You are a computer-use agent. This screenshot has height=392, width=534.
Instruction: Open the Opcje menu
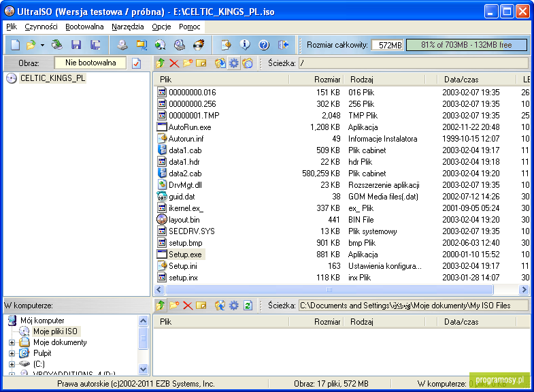[161, 27]
